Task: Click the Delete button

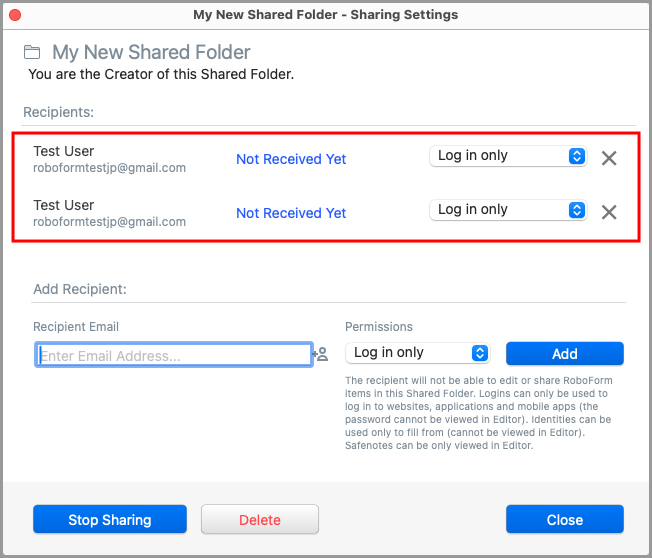Action: [x=260, y=519]
